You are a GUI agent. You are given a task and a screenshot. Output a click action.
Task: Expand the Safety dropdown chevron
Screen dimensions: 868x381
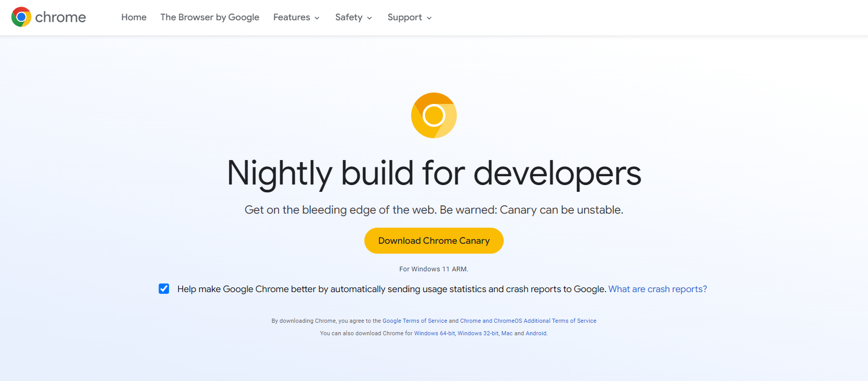point(370,18)
